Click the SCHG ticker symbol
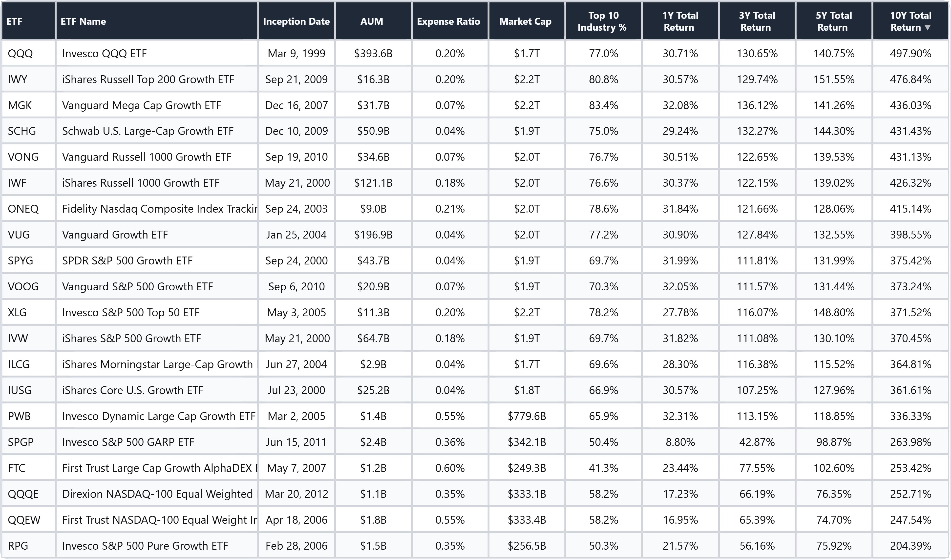The image size is (951, 560). coord(22,131)
